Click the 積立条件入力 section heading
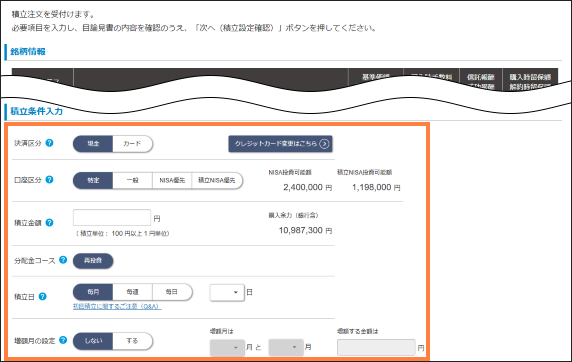Screen dimensions: 572x362 coord(36,111)
